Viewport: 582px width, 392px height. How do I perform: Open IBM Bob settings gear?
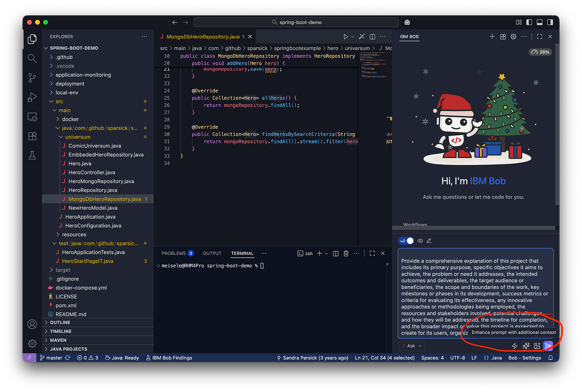513,36
